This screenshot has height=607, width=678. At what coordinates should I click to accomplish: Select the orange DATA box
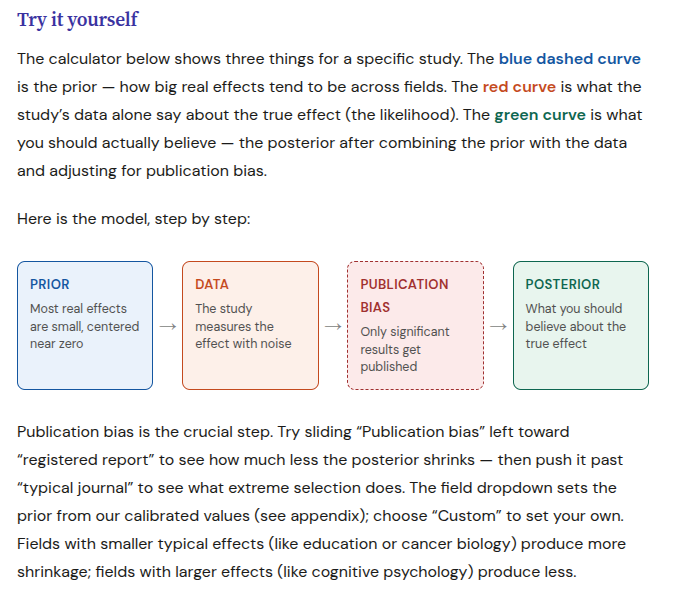click(250, 326)
